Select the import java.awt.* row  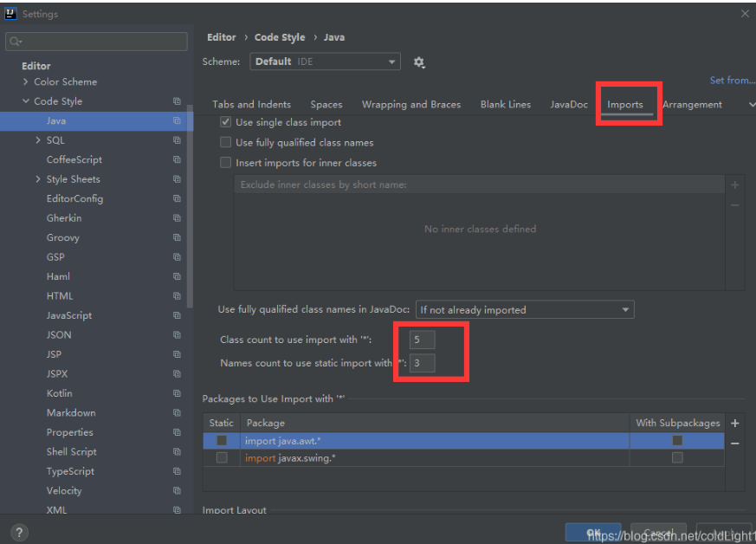(464, 440)
